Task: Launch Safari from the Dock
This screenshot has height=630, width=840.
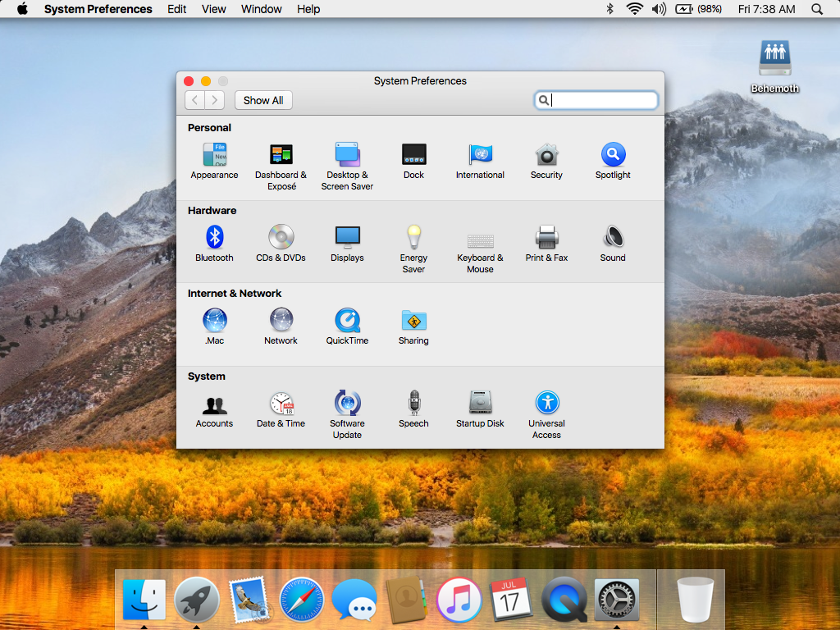Action: pyautogui.click(x=302, y=600)
